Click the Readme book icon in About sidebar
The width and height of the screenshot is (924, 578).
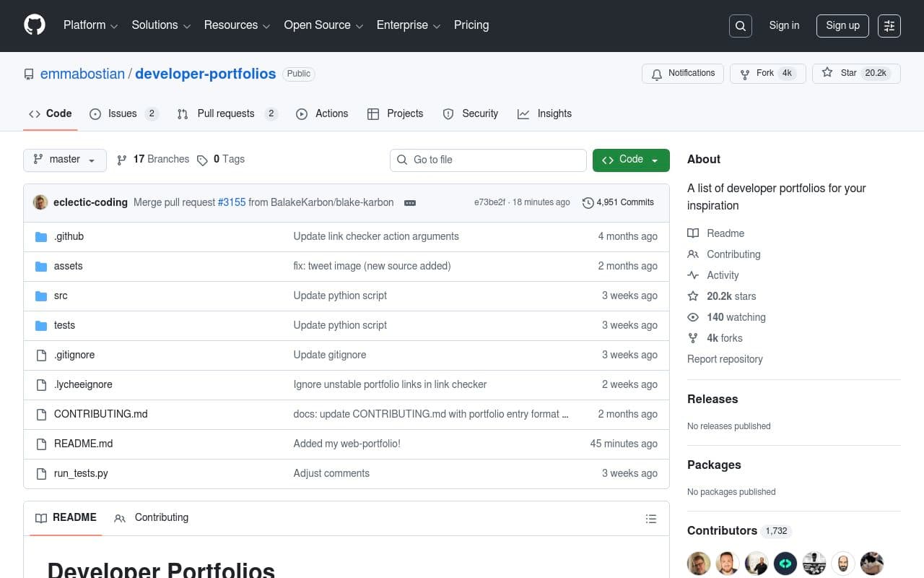[x=693, y=233]
